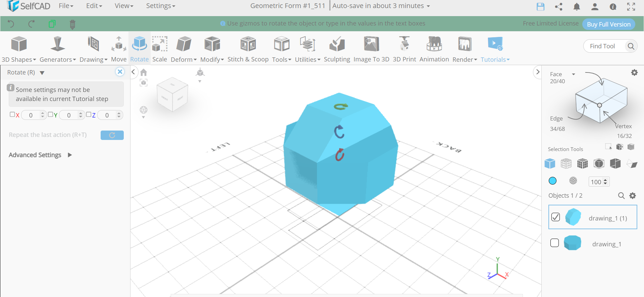Open the Face selection dropdown arrow
This screenshot has height=297, width=644.
574,74
